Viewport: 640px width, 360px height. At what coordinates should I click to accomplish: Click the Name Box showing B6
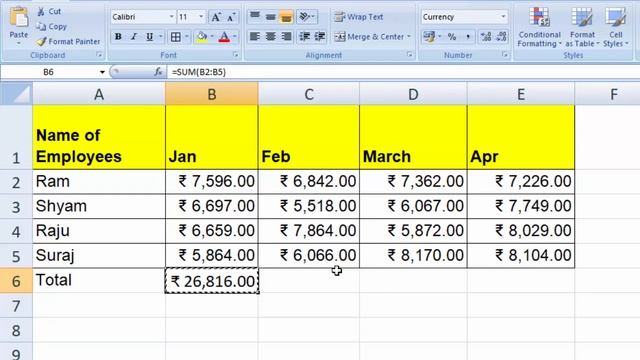[x=49, y=72]
